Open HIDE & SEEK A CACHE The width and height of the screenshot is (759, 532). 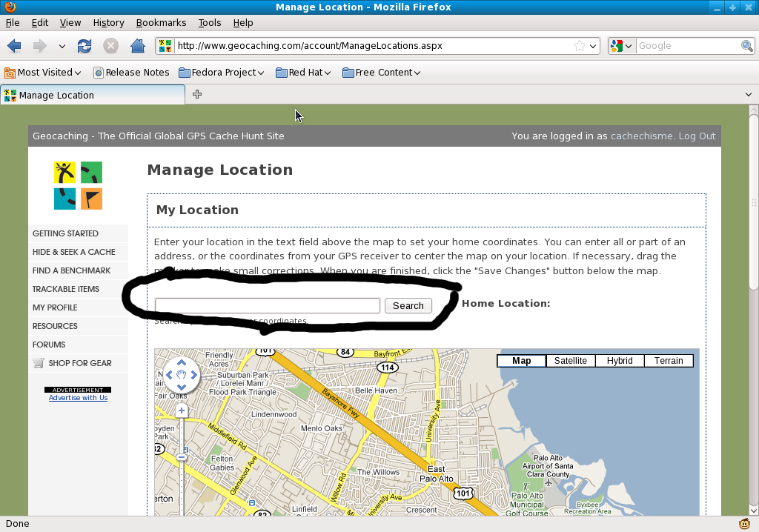click(73, 252)
